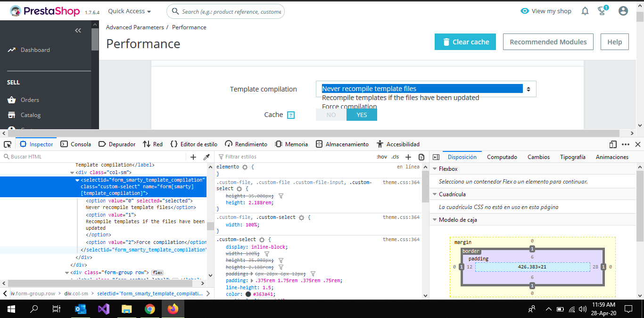Open the Template compilation select dropdown
This screenshot has width=644, height=318.
pos(426,89)
